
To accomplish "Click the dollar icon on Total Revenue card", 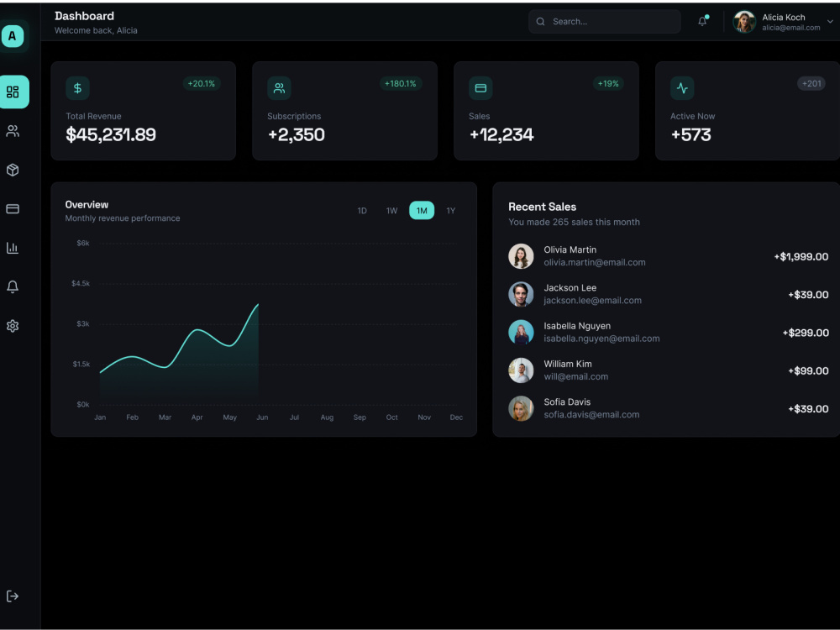I will coord(77,88).
